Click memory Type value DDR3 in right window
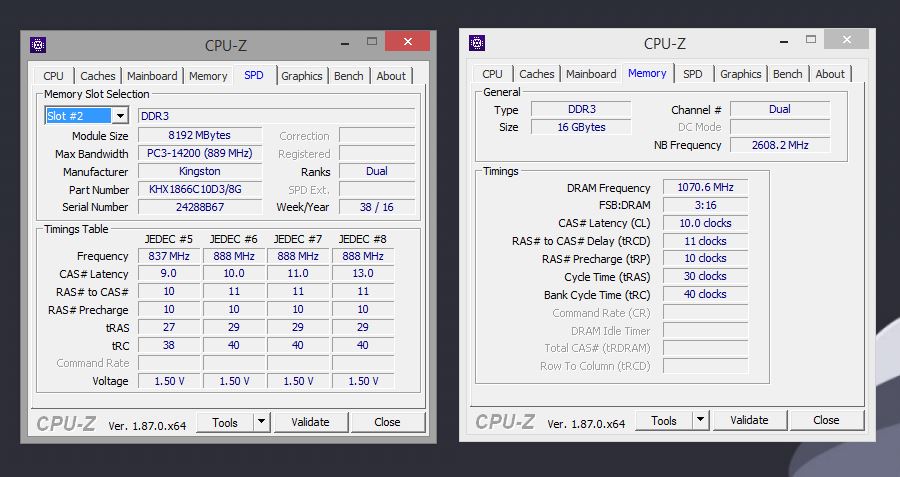Screen dimensions: 900x477 pos(581,109)
